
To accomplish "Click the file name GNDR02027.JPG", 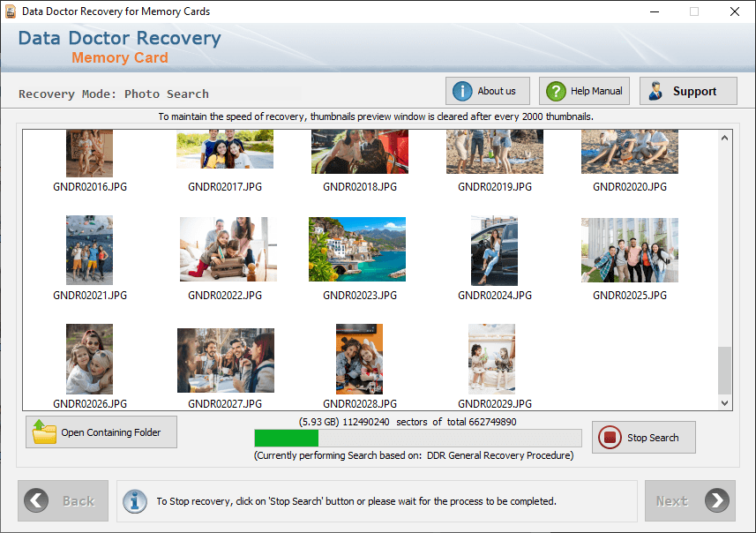I will [225, 404].
